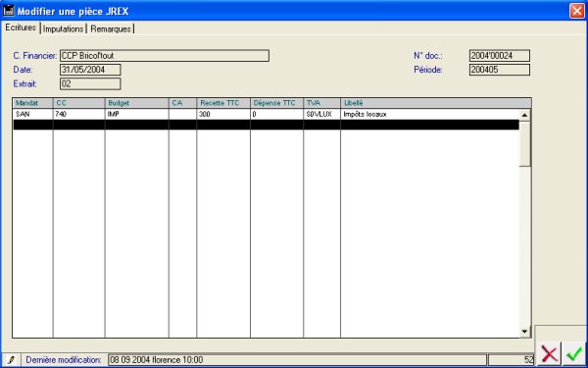Click the pencil icon in status bar
588x368 pixels.
click(11, 360)
